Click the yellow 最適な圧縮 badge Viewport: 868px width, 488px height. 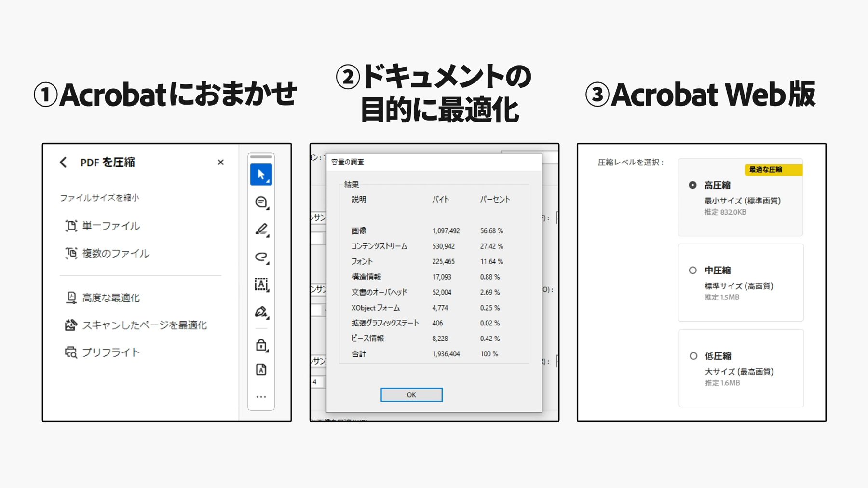(773, 170)
